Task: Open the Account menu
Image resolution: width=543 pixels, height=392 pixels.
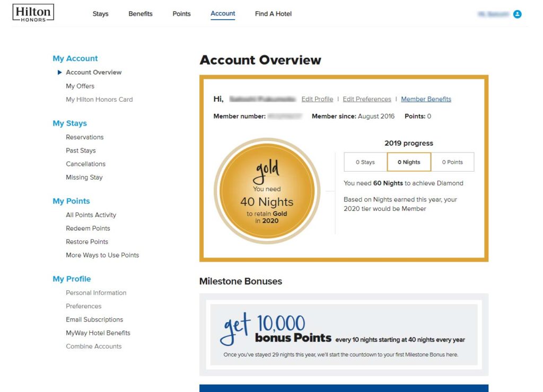Action: [x=223, y=14]
